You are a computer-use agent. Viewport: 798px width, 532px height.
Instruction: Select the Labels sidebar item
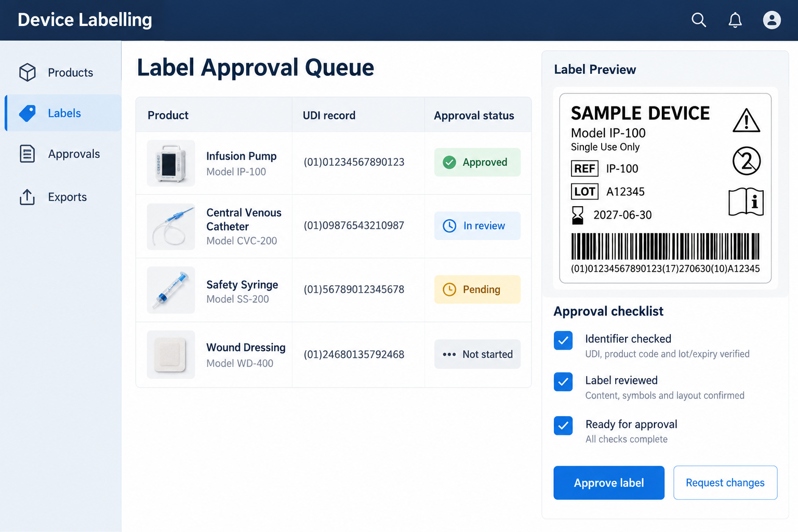63,113
